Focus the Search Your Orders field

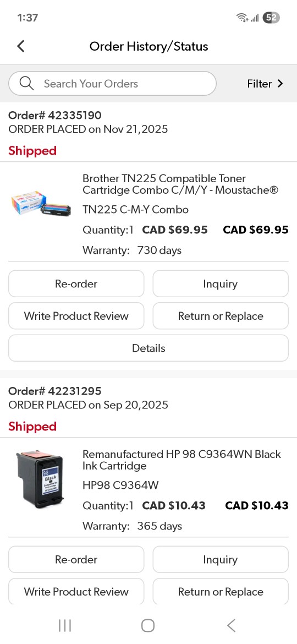[112, 83]
